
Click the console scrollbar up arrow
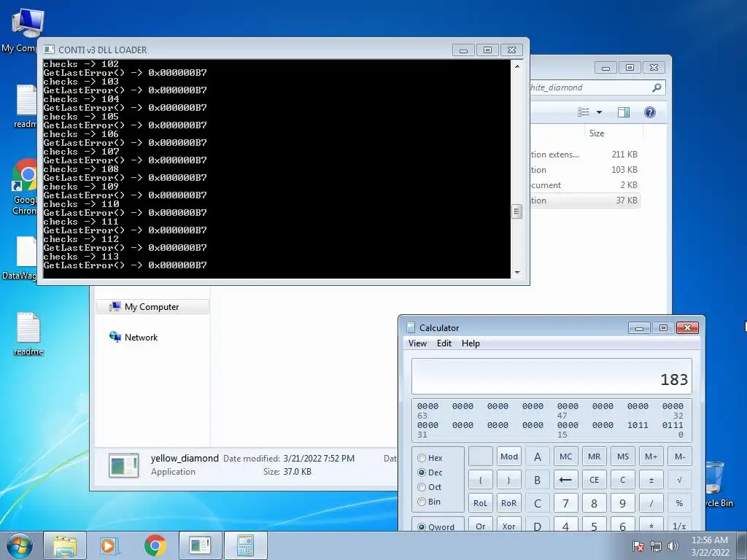517,66
